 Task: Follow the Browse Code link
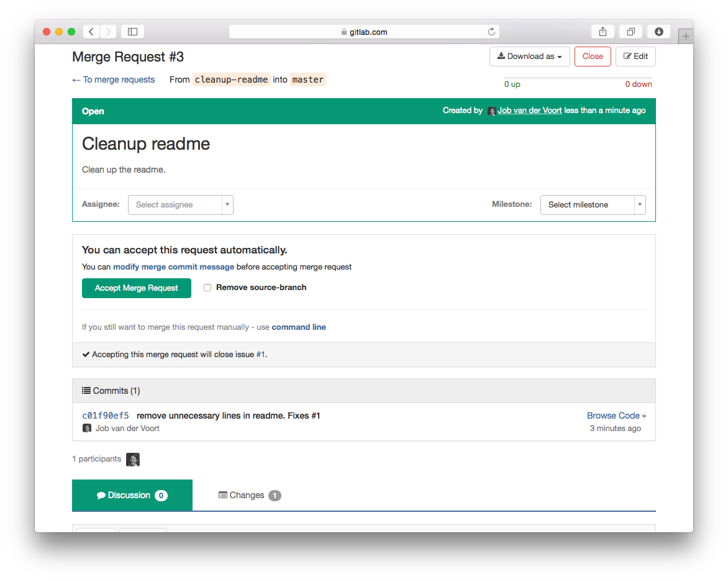pyautogui.click(x=616, y=415)
